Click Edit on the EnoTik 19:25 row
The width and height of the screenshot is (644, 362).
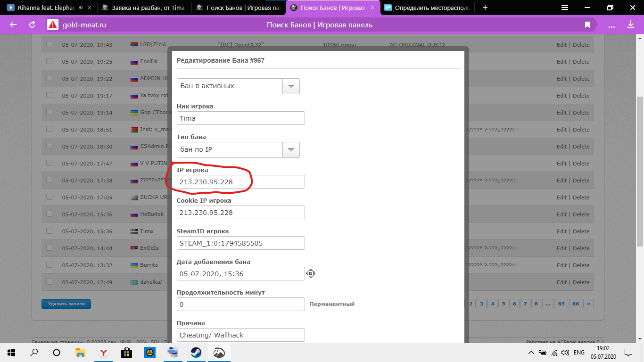tap(561, 62)
